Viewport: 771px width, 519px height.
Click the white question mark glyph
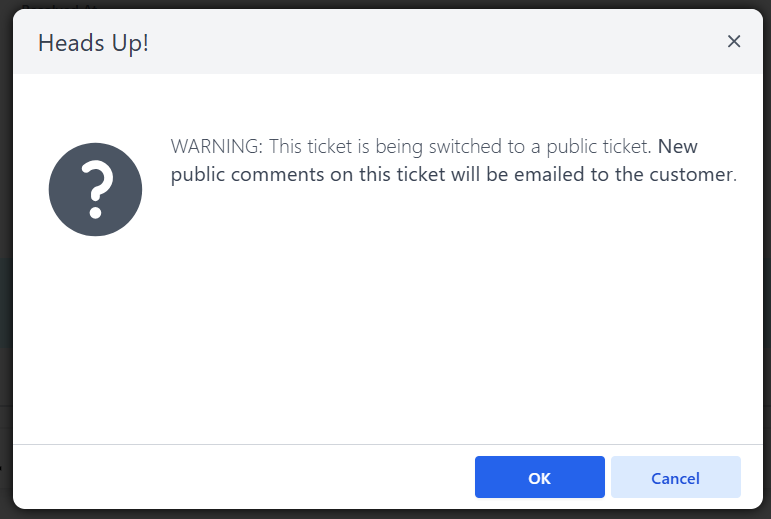pos(96,190)
